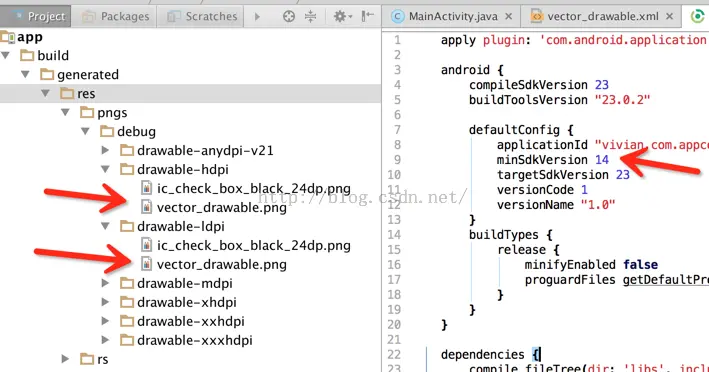Image resolution: width=709 pixels, height=372 pixels.
Task: Click the 'false' keyword after minifyEnabled
Action: (640, 264)
